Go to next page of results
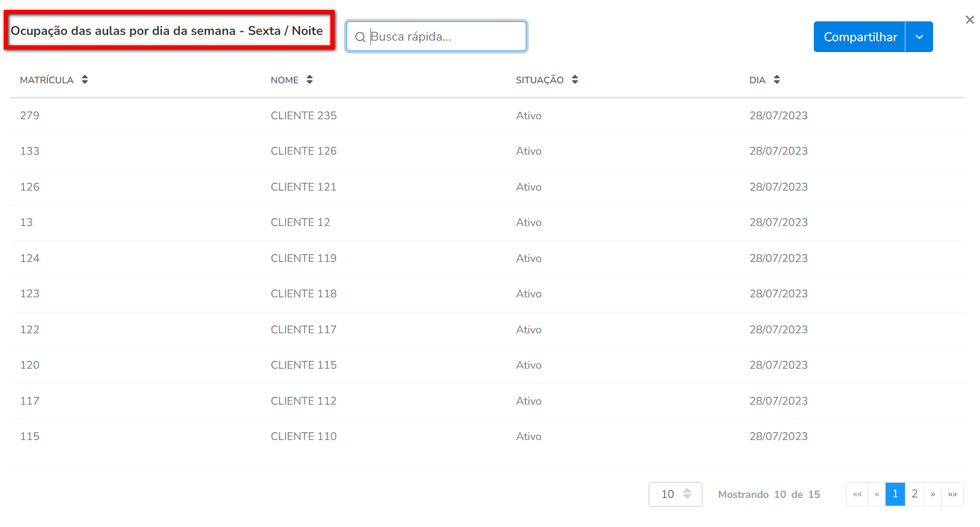The image size is (980, 527). point(933,494)
